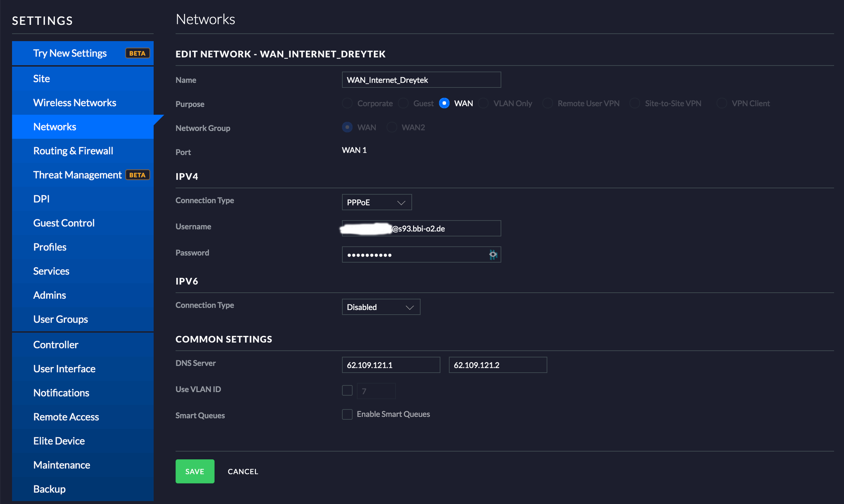The image size is (844, 504).
Task: Save the network configuration
Action: tap(195, 471)
